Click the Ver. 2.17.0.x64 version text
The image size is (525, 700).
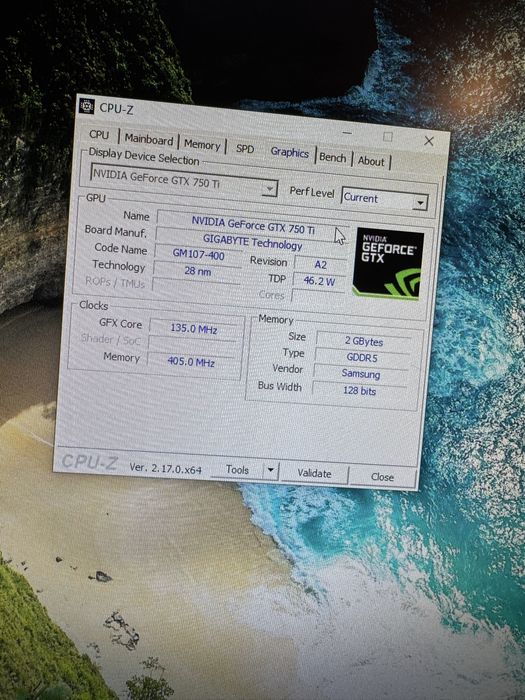coord(165,468)
